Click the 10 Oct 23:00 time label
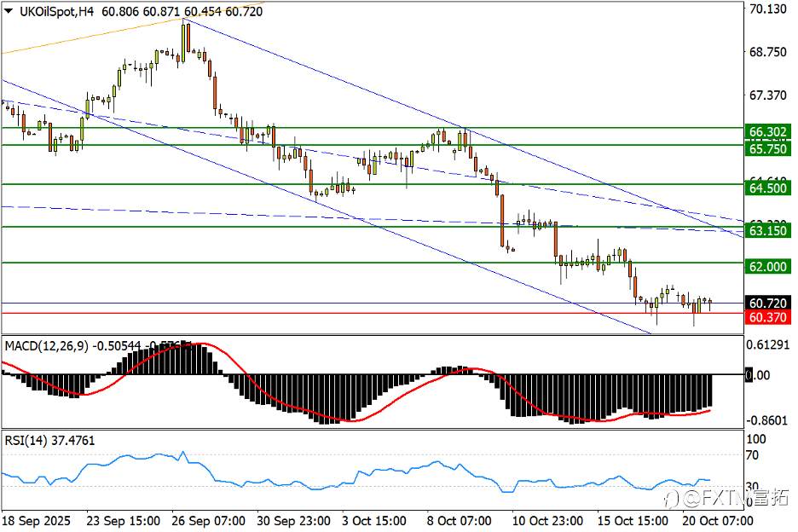This screenshot has width=798, height=532. tap(547, 521)
